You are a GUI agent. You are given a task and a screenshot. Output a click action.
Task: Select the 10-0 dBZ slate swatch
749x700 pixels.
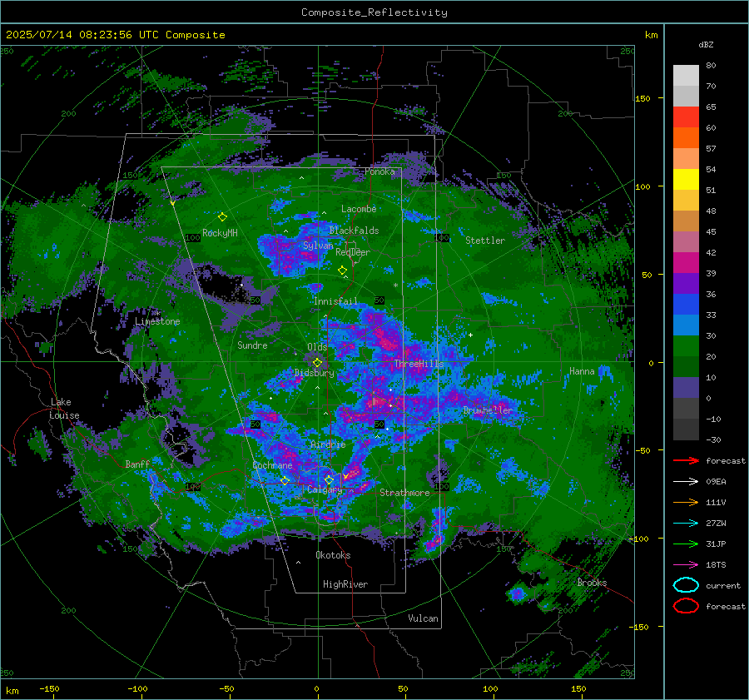(686, 387)
